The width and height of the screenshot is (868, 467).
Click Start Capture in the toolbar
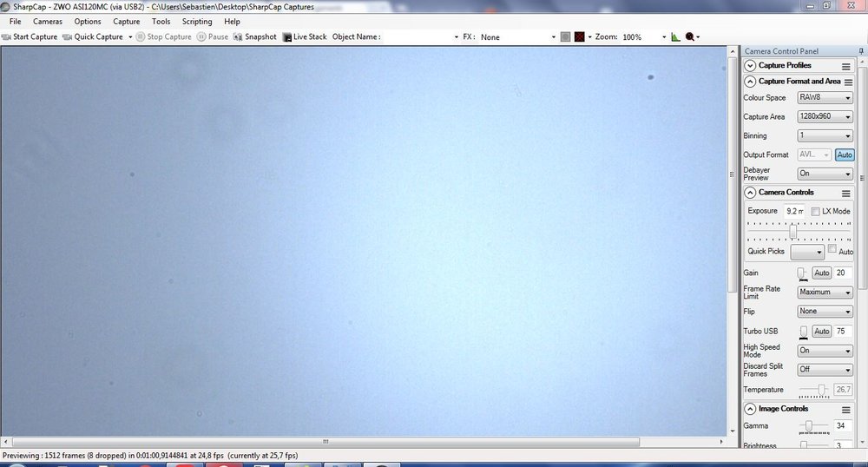(x=30, y=36)
